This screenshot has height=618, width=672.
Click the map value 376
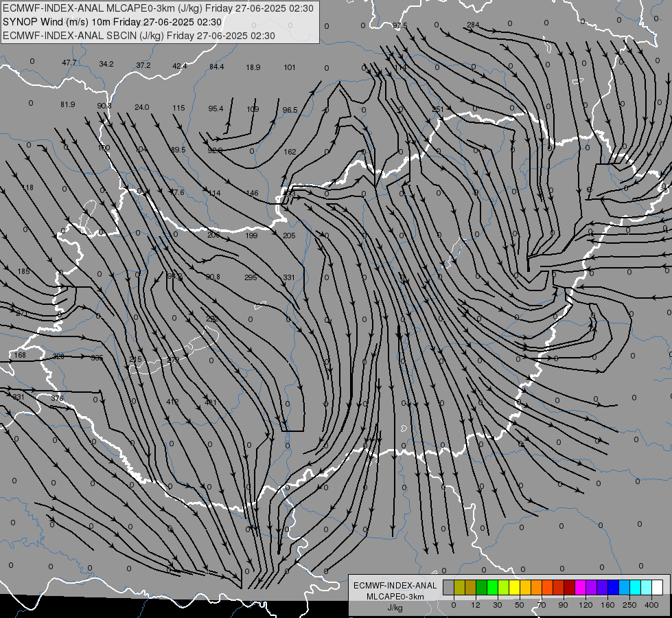pyautogui.click(x=57, y=398)
